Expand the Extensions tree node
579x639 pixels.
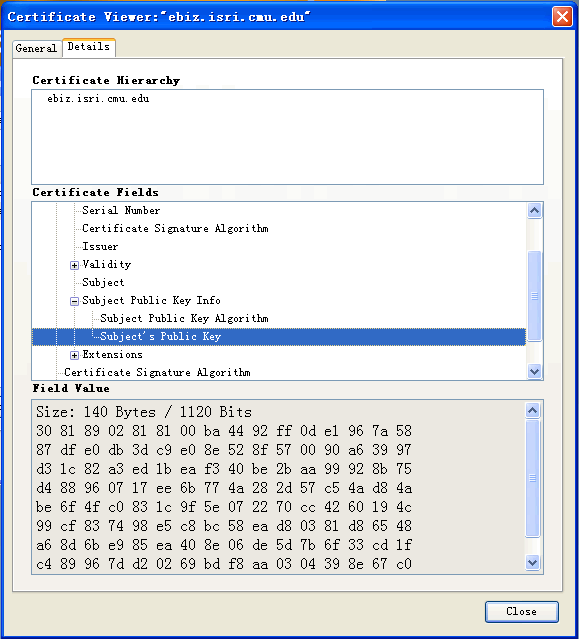point(74,355)
